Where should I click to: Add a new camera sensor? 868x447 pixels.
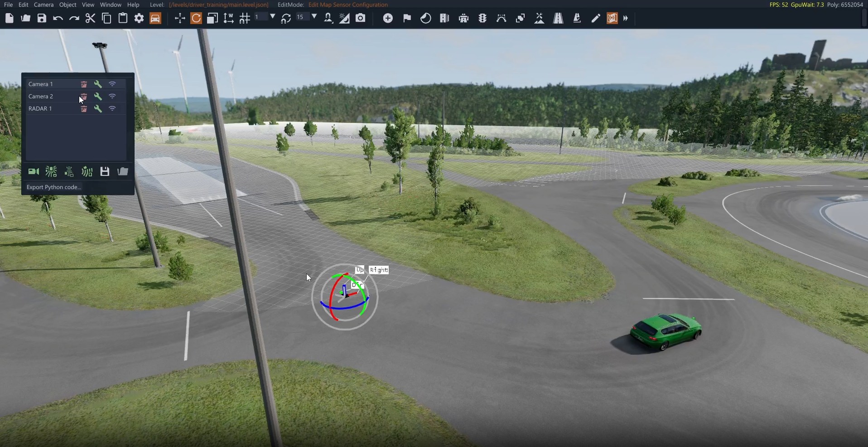34,172
